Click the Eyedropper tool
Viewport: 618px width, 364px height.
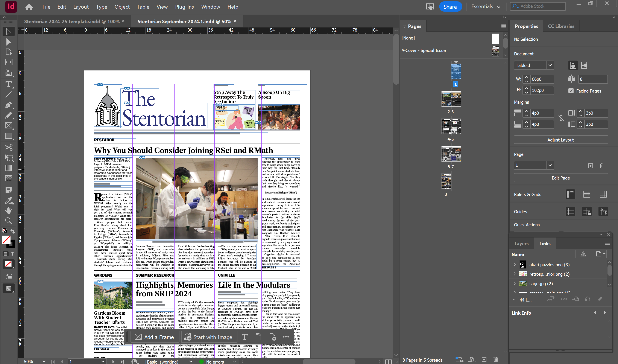pos(8,200)
